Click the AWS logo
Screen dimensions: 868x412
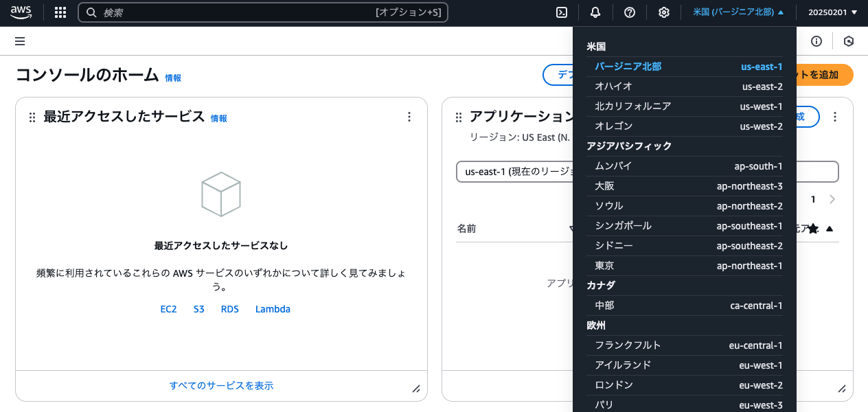(21, 12)
